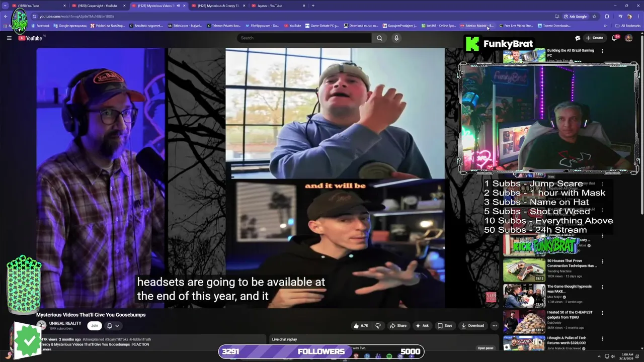The height and width of the screenshot is (362, 644).
Task: Click the Windows volume tray icon
Action: point(613,356)
